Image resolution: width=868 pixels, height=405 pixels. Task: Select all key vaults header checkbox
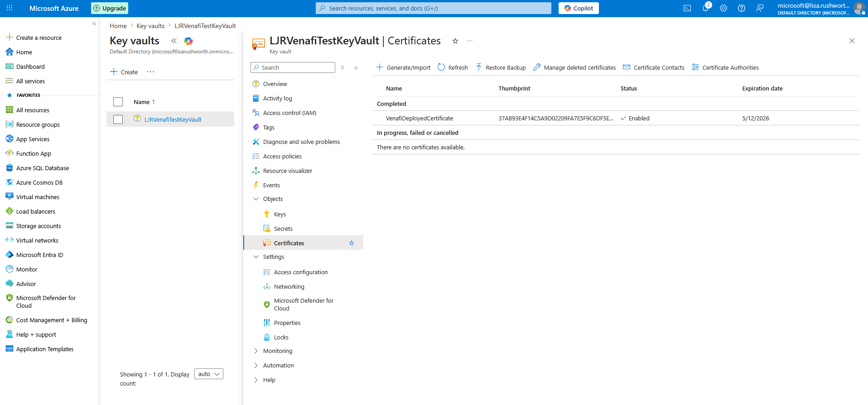(x=118, y=102)
